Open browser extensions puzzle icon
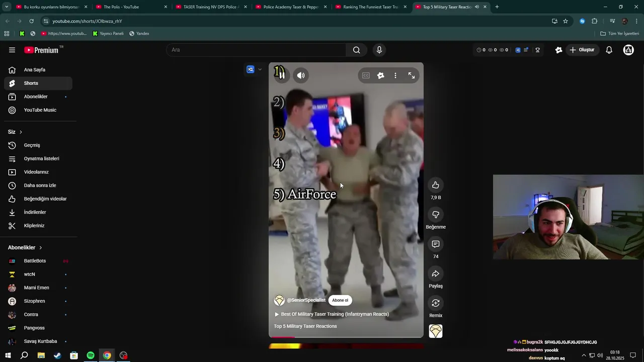The image size is (644, 362). [595, 21]
